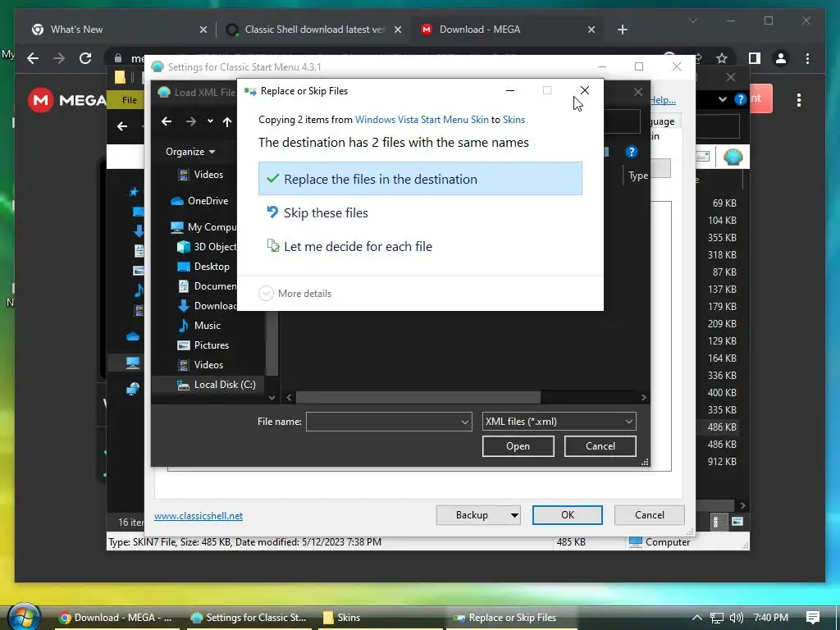Select My Computer in navigation tree

(203, 227)
